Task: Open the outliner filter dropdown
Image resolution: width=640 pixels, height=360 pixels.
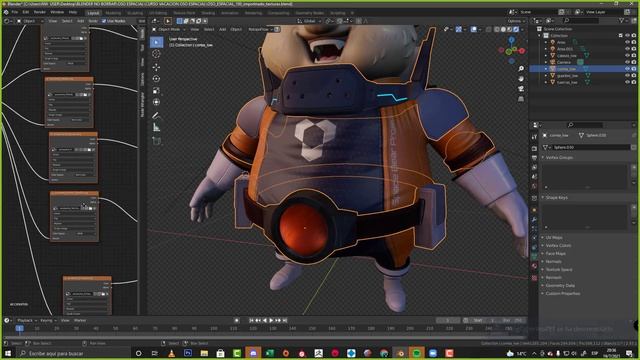Action: (x=623, y=20)
